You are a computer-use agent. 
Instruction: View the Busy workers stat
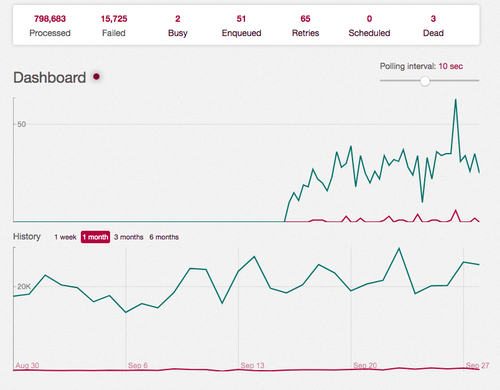tap(178, 25)
